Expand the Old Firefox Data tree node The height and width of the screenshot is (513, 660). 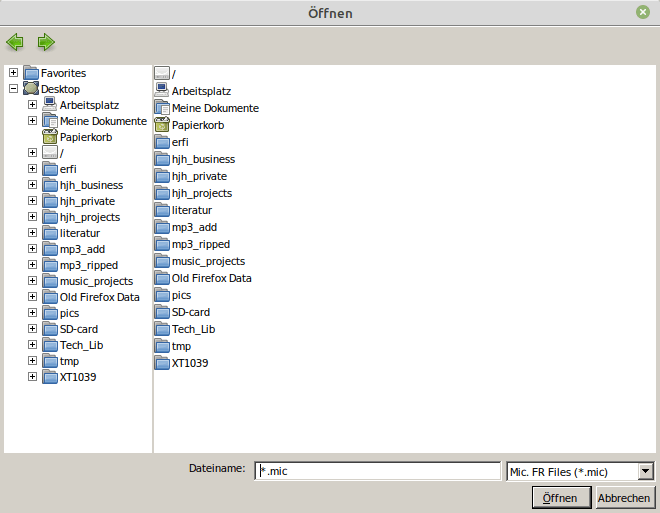coord(32,297)
